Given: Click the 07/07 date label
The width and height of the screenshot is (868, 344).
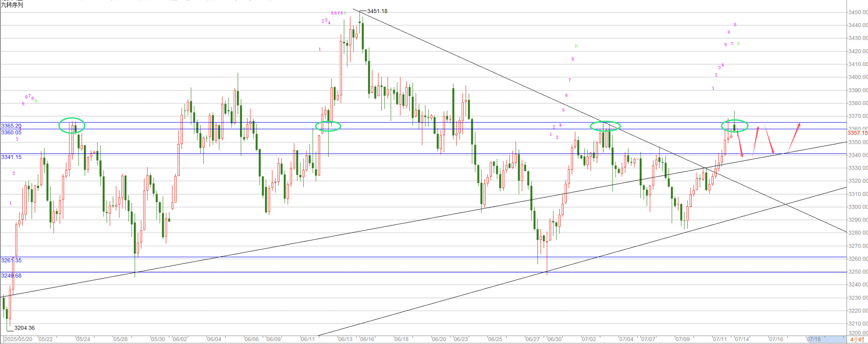Looking at the screenshot, I should pos(648,339).
